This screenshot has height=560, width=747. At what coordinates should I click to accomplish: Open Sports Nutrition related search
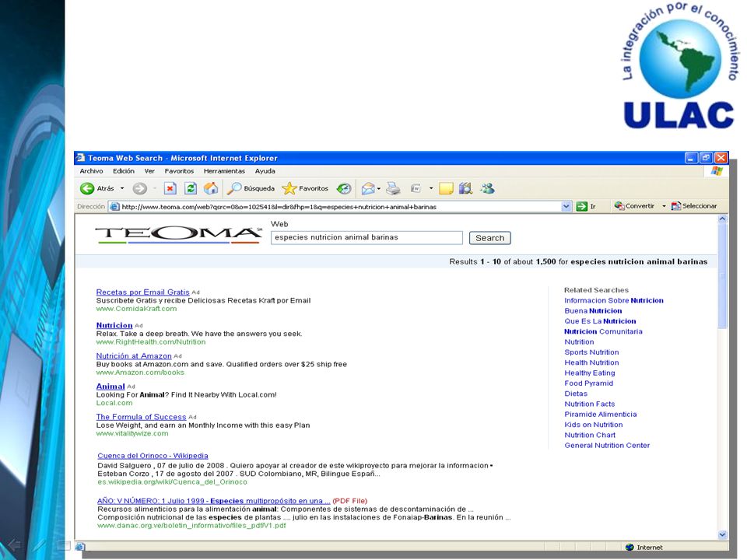coord(591,352)
